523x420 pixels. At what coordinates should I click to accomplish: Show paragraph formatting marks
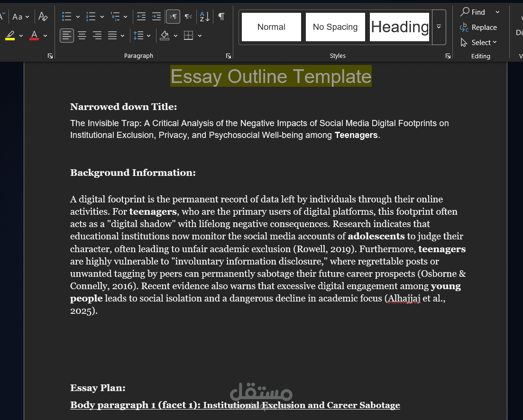point(221,17)
